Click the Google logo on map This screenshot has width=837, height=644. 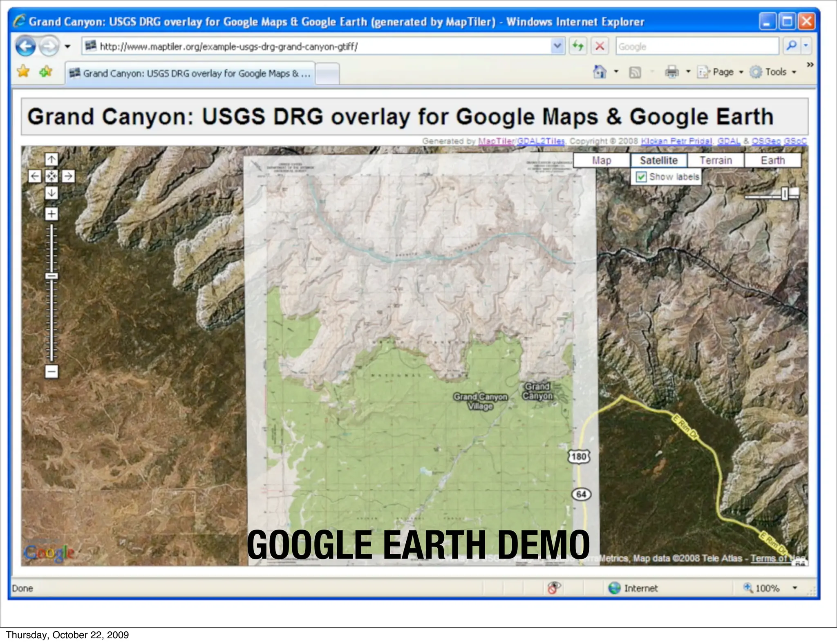pos(49,553)
